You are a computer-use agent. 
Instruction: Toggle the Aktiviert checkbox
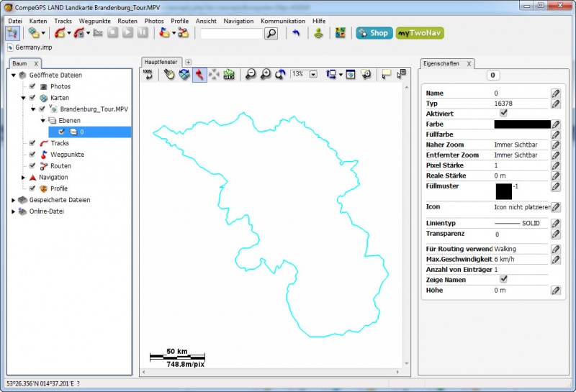(x=504, y=114)
